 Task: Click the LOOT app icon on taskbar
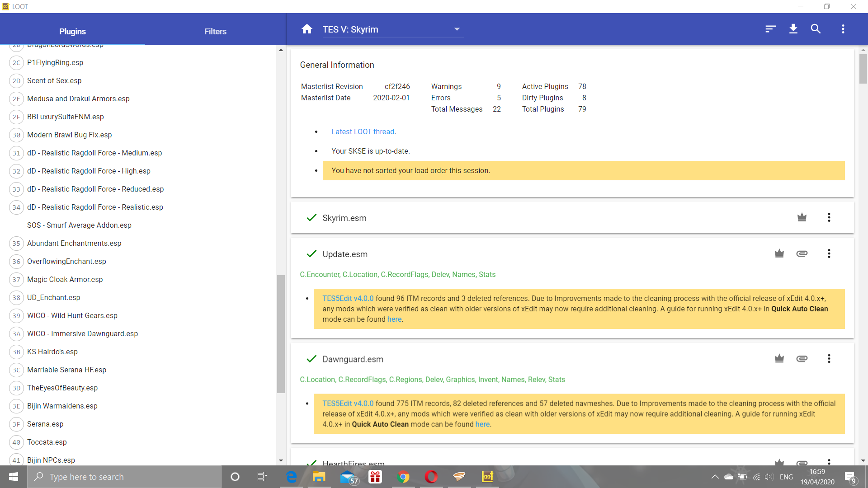[487, 477]
